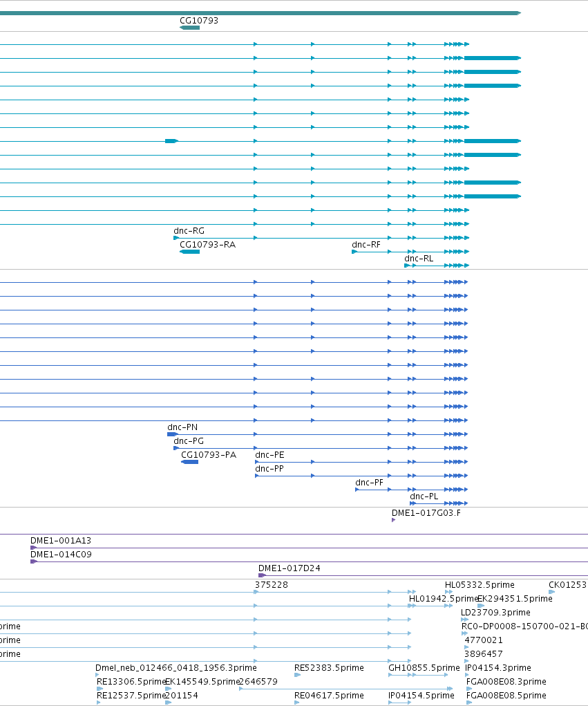Select the 375228 EST label
The width and height of the screenshot is (588, 706).
272,585
